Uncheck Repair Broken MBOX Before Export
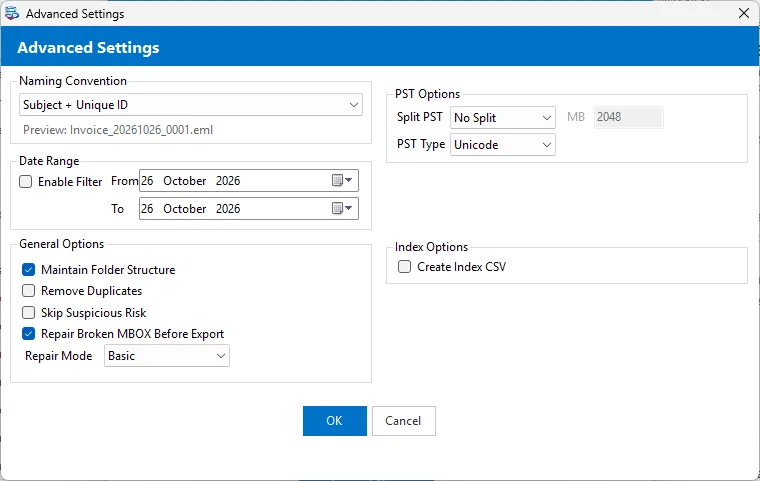Viewport: 760px width, 481px height. pyautogui.click(x=29, y=334)
